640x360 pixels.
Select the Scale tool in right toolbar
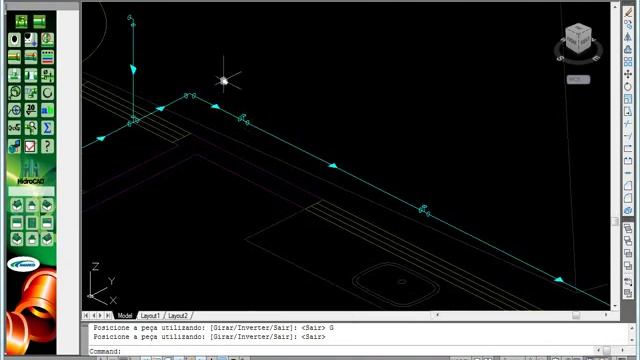coord(628,99)
